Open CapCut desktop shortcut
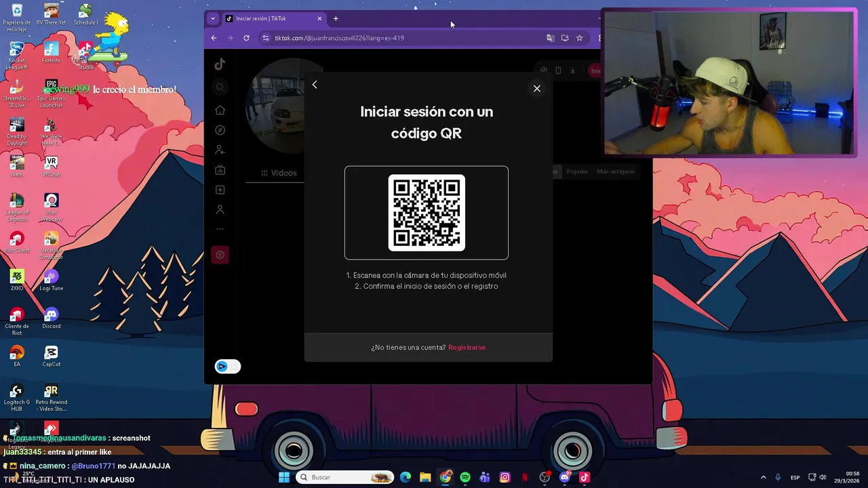 click(x=52, y=357)
